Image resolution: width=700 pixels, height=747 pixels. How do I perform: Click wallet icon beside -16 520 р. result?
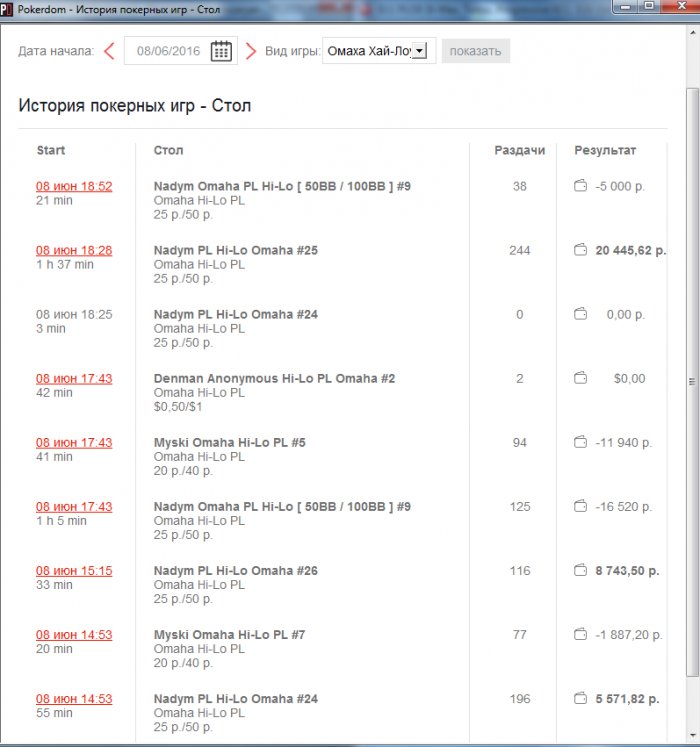pyautogui.click(x=580, y=506)
